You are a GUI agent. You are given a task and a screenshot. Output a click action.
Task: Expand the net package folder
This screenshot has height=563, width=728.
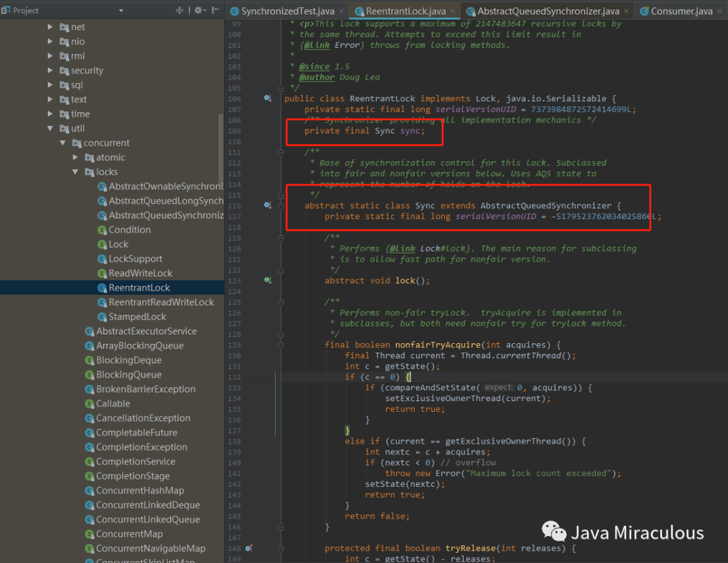click(50, 27)
